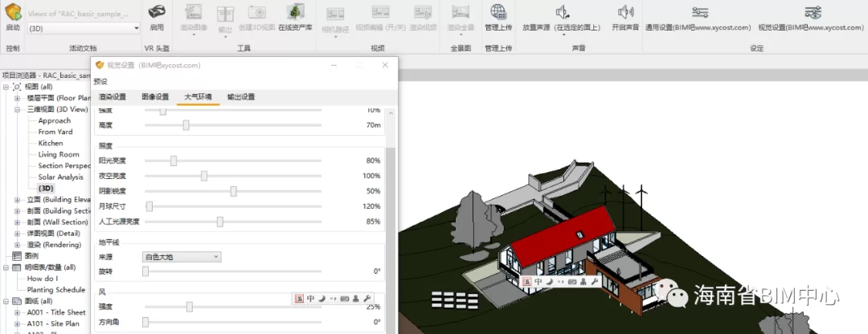Click the 120% moon size value
Image resolution: width=868 pixels, height=334 pixels.
click(x=371, y=206)
